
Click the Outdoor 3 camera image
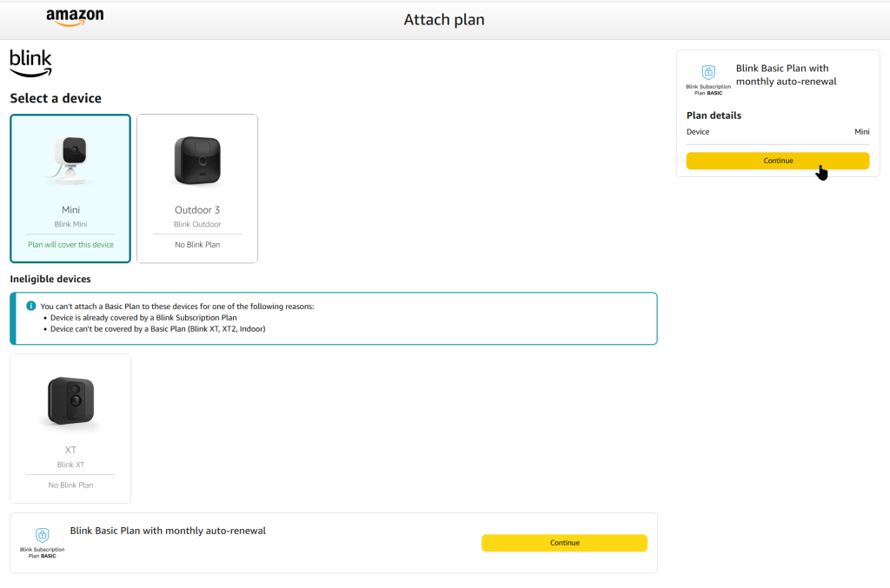click(x=197, y=161)
